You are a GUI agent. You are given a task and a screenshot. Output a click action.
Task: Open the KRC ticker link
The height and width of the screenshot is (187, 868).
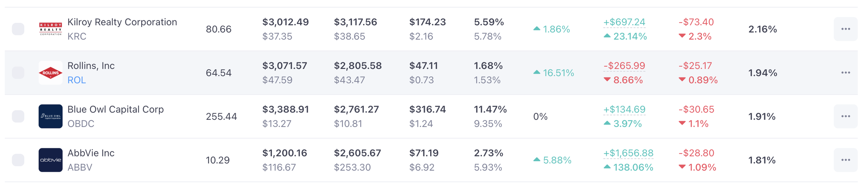click(77, 36)
